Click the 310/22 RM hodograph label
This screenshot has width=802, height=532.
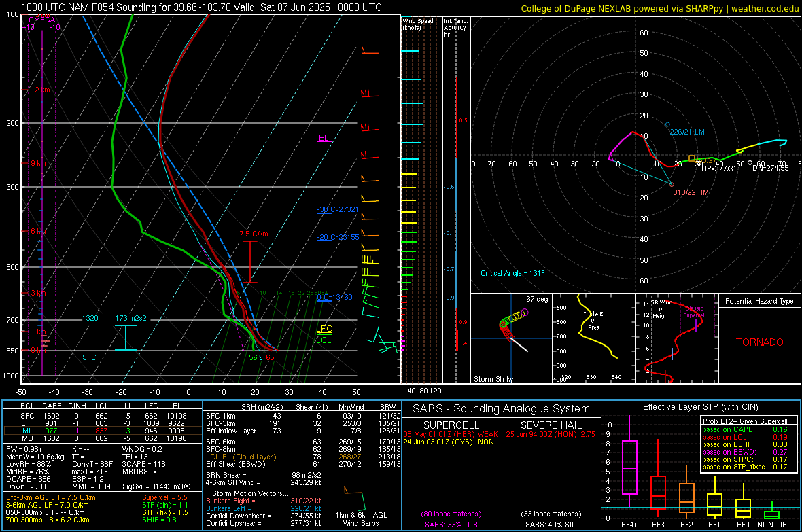click(x=691, y=192)
